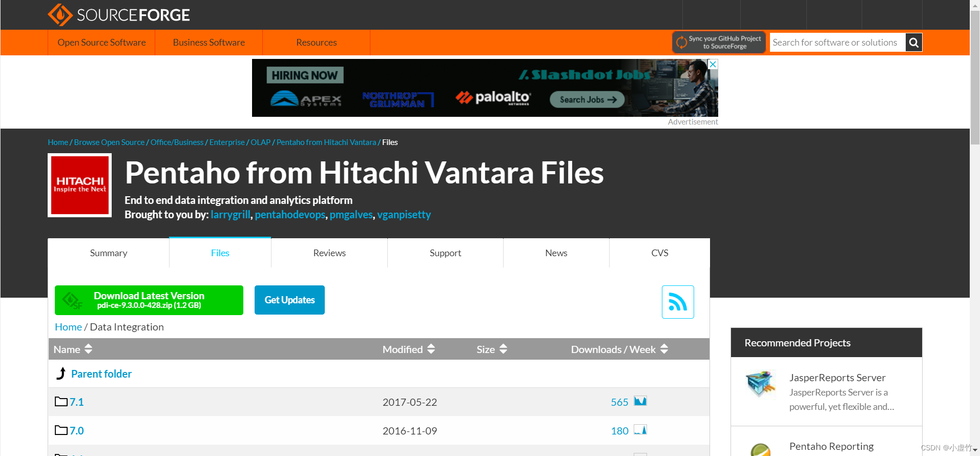
Task: Open larrygrill user profile link
Action: [x=231, y=215]
